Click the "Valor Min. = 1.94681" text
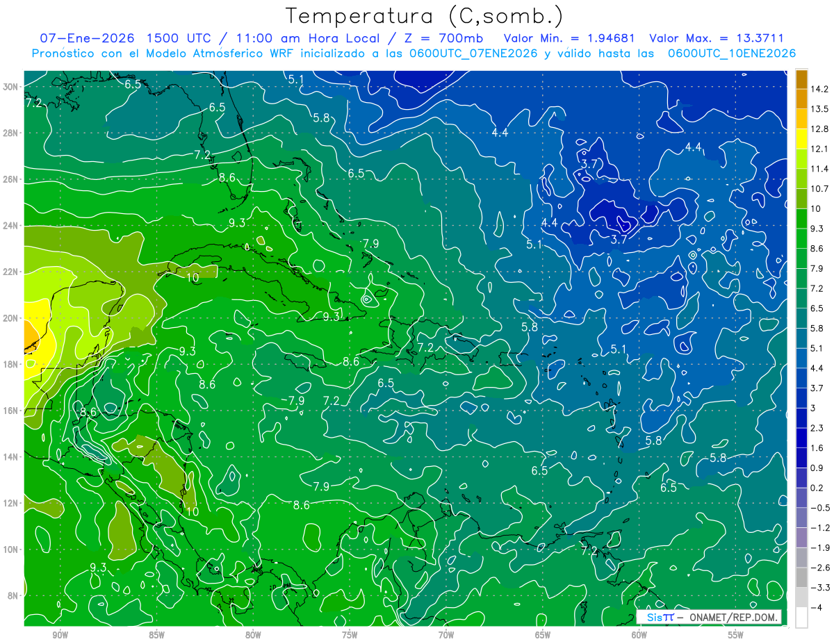The height and width of the screenshot is (644, 834). point(569,38)
